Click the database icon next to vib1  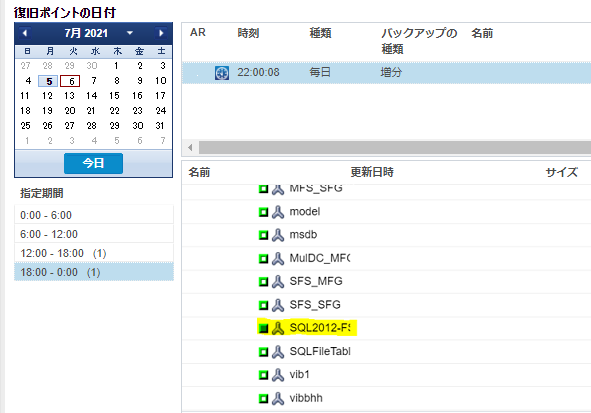[278, 375]
